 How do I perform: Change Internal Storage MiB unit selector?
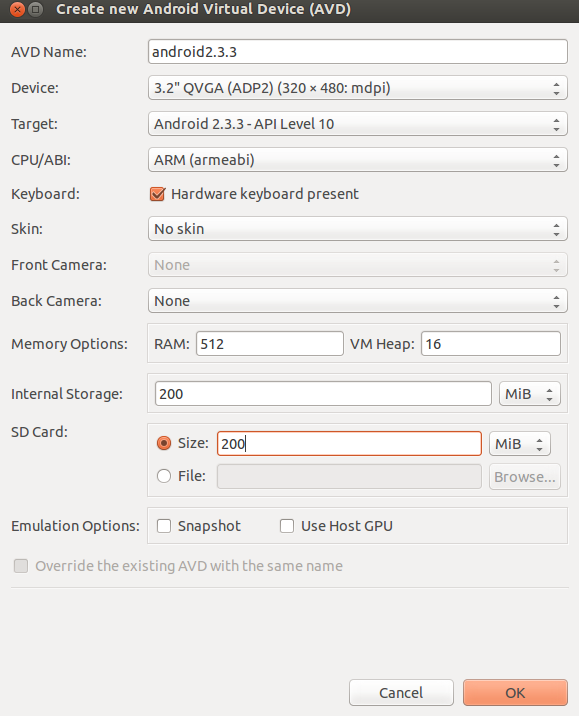click(x=530, y=394)
